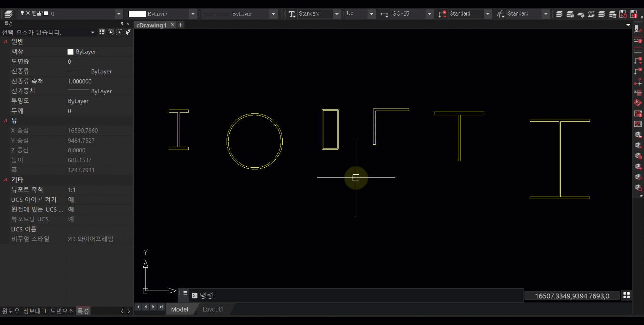This screenshot has height=325, width=644.
Task: Click the text style T icon
Action: pos(292,14)
